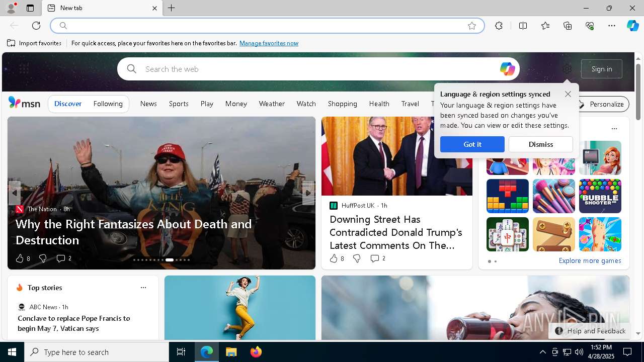Click Import favorites
The width and height of the screenshot is (644, 362).
(34, 43)
